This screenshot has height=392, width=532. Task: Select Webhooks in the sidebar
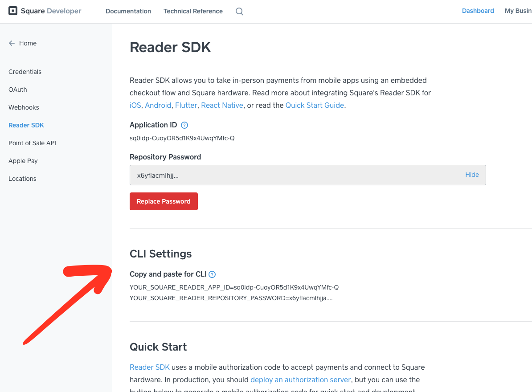tap(24, 107)
